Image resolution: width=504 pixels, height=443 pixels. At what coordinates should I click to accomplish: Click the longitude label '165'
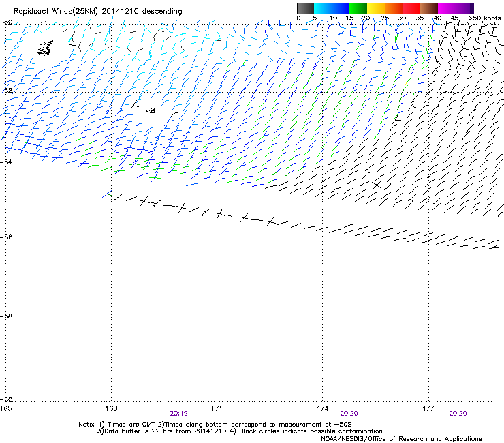click(5, 408)
